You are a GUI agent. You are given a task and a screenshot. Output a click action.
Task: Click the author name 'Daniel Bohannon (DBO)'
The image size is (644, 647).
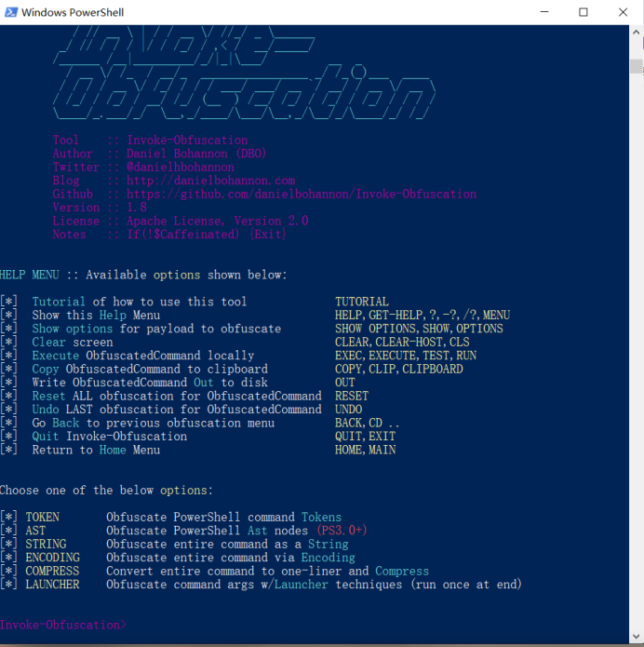[196, 154]
